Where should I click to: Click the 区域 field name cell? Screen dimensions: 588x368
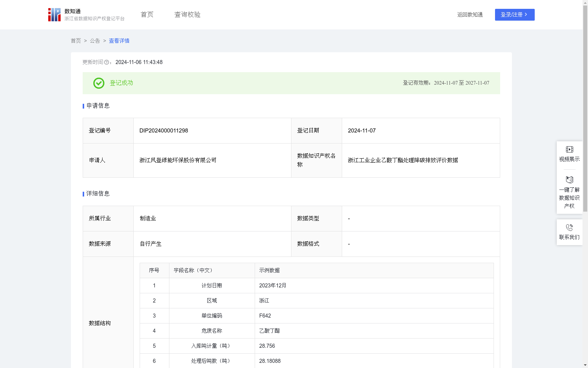(212, 301)
